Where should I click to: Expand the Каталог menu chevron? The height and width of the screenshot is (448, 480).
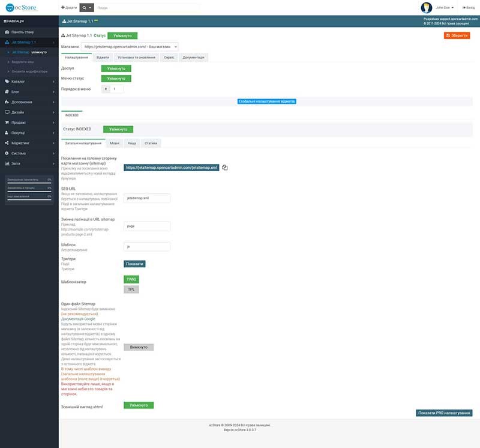[x=53, y=82]
